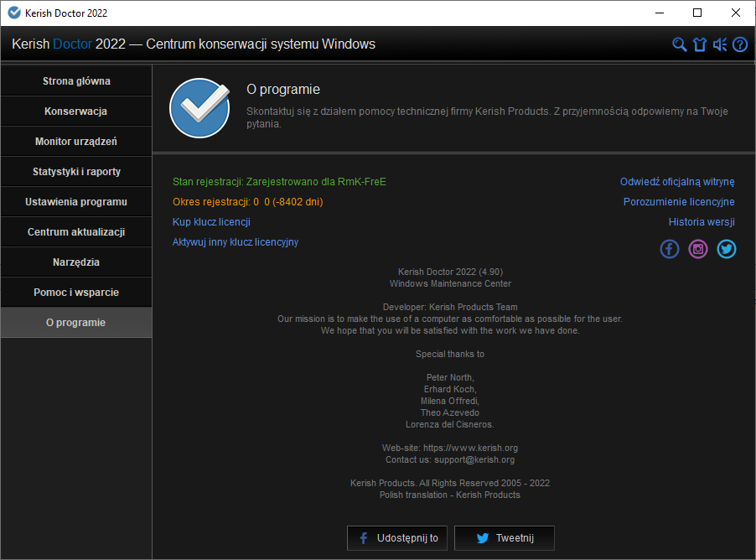Open Historia wersji link
This screenshot has height=560, width=756.
pyautogui.click(x=702, y=222)
